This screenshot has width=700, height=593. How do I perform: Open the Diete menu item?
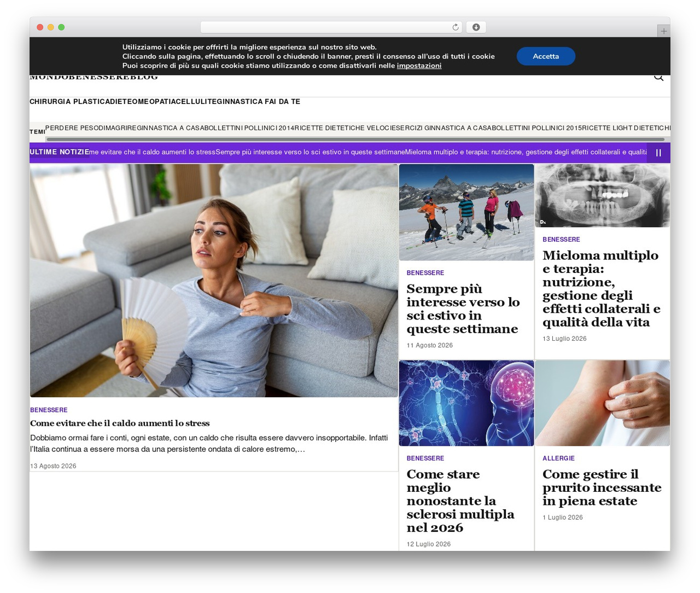(x=121, y=102)
